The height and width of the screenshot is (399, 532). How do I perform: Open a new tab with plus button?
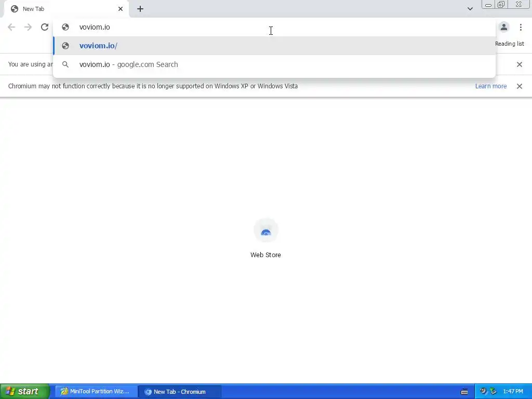140,9
